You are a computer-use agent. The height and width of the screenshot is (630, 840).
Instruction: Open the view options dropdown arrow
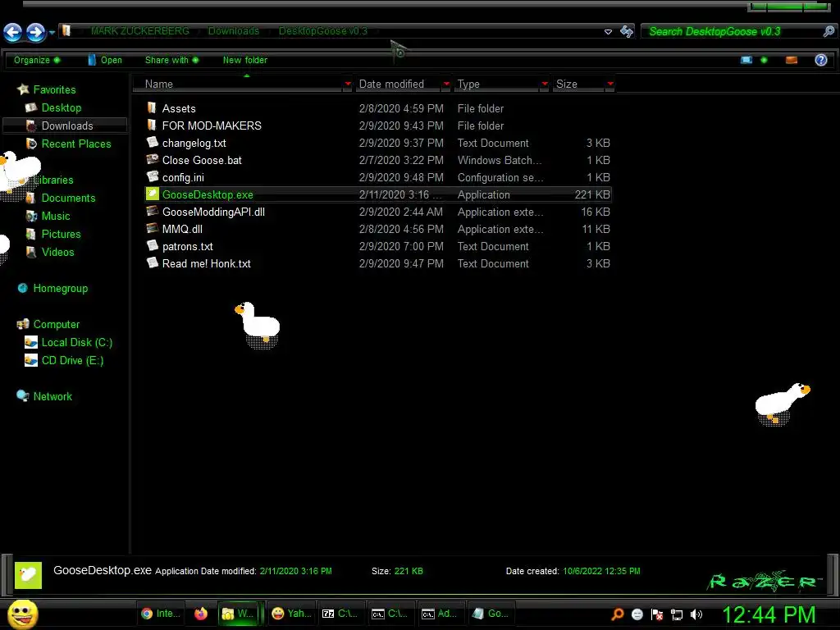coord(764,60)
